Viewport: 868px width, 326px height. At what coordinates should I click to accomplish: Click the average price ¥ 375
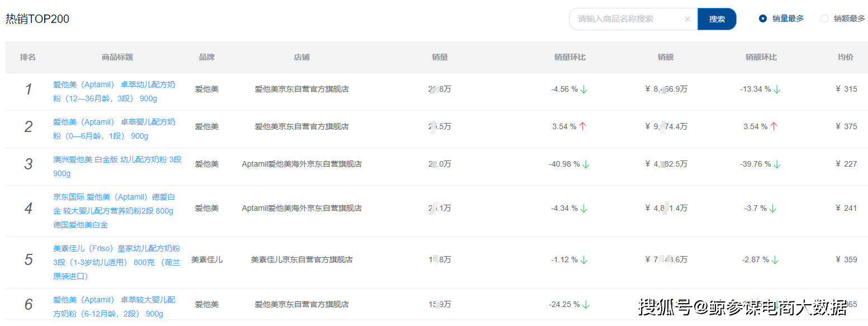point(846,127)
